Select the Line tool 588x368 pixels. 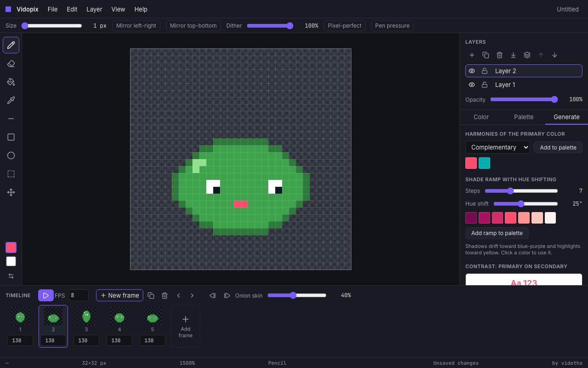[x=11, y=119]
